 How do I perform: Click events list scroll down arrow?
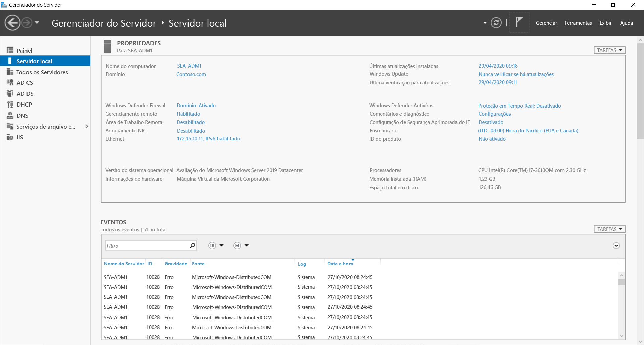tap(622, 336)
